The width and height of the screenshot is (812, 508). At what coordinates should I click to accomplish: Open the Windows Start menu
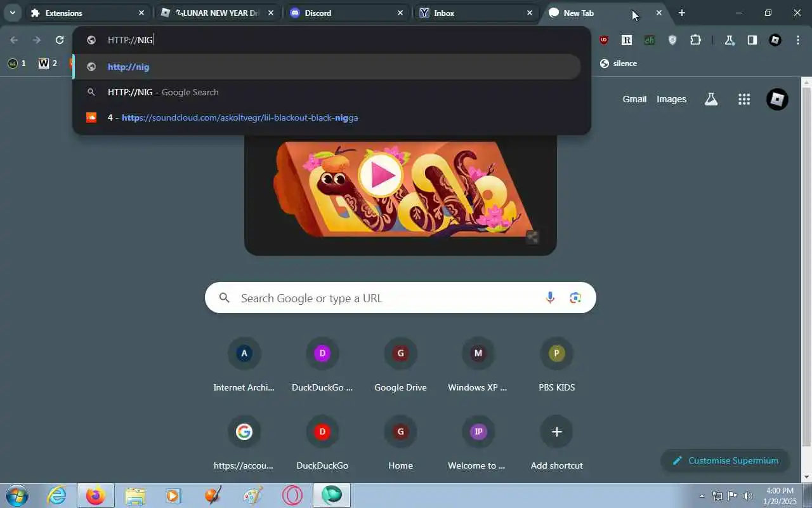16,495
